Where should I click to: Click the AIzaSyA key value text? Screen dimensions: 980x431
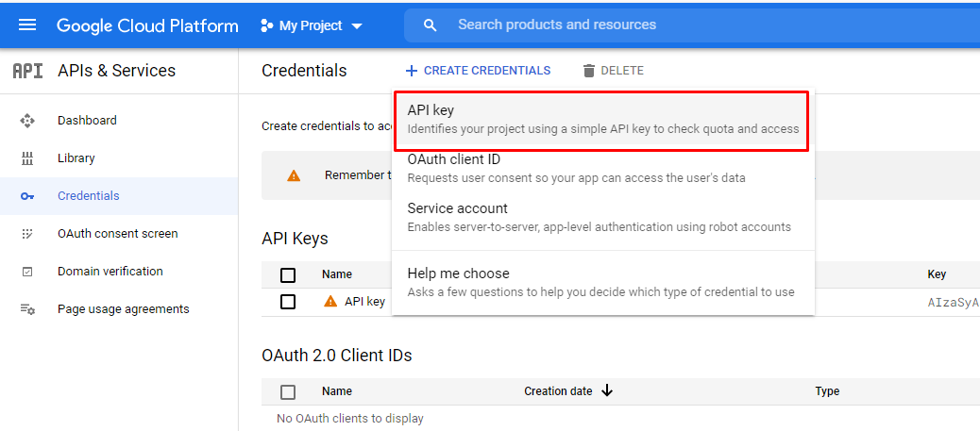point(953,303)
